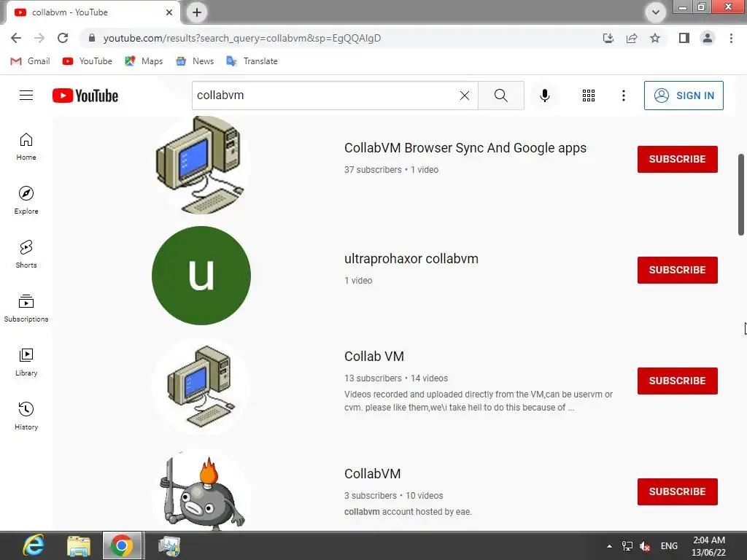The width and height of the screenshot is (747, 560).
Task: Click the '37 subscribers' text
Action: pos(373,169)
